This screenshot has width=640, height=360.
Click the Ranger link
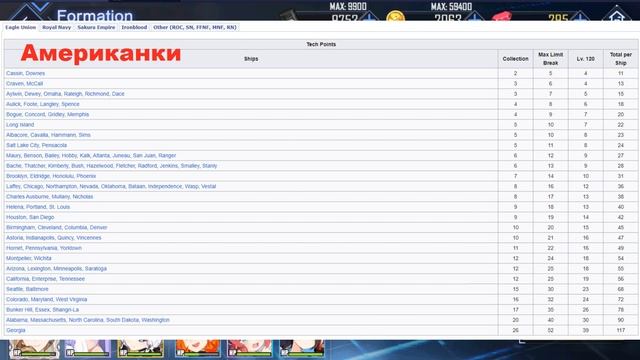point(166,156)
